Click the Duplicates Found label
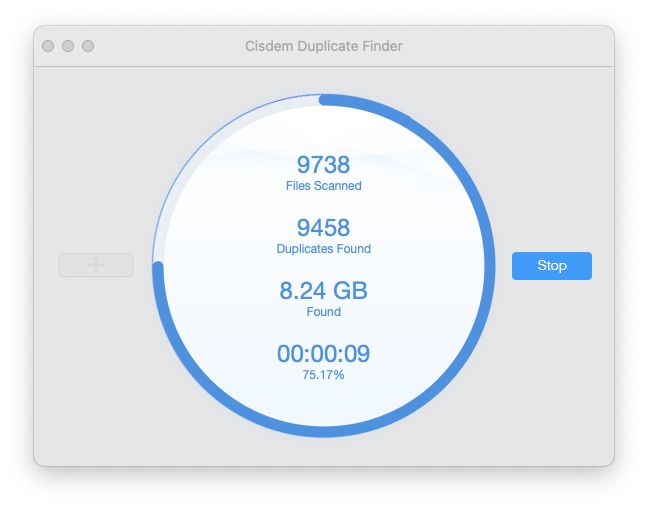The height and width of the screenshot is (508, 648). (x=324, y=249)
